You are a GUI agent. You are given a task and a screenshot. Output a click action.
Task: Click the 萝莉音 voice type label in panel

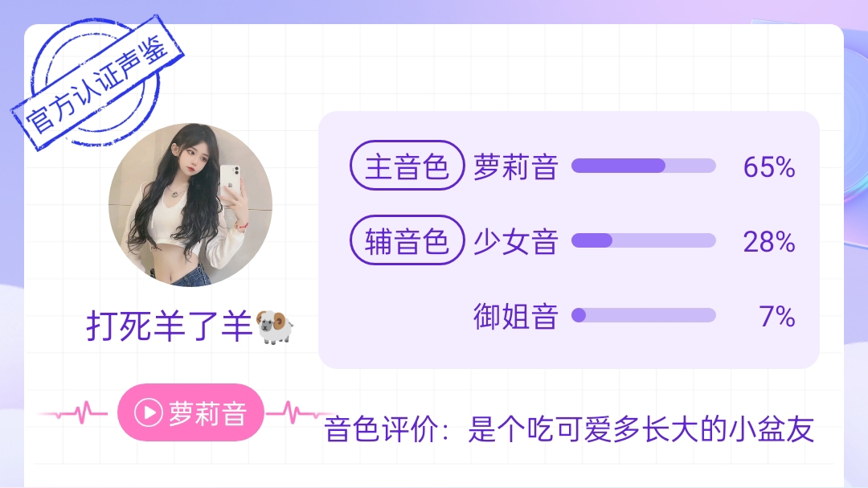point(515,166)
